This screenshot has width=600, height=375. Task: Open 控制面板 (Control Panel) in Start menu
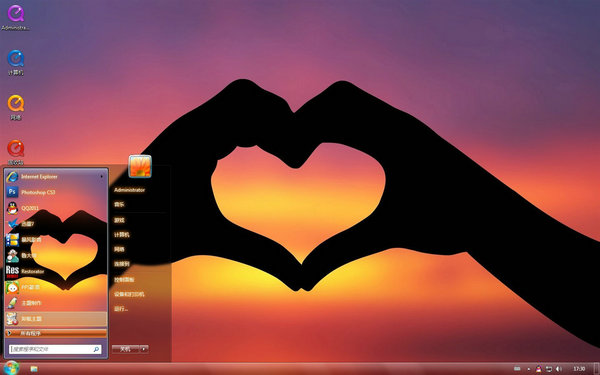pyautogui.click(x=124, y=280)
